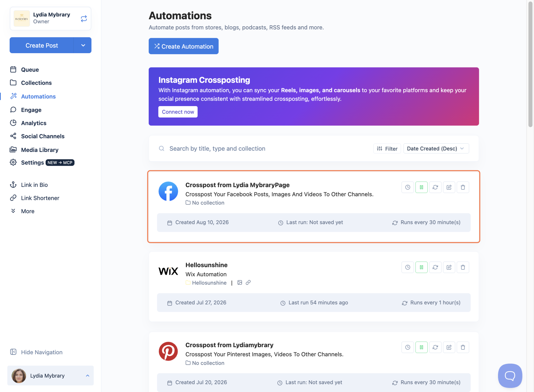The image size is (534, 392).
Task: Click the Crosspost from Lydia MybraryPage title
Action: [x=237, y=185]
